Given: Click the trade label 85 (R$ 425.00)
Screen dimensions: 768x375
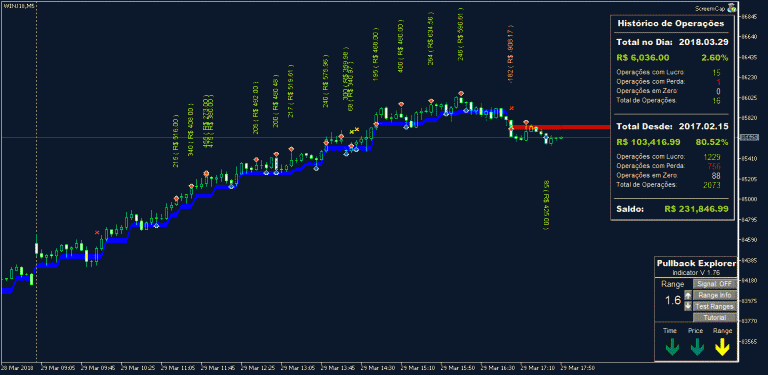Looking at the screenshot, I should coord(546,205).
